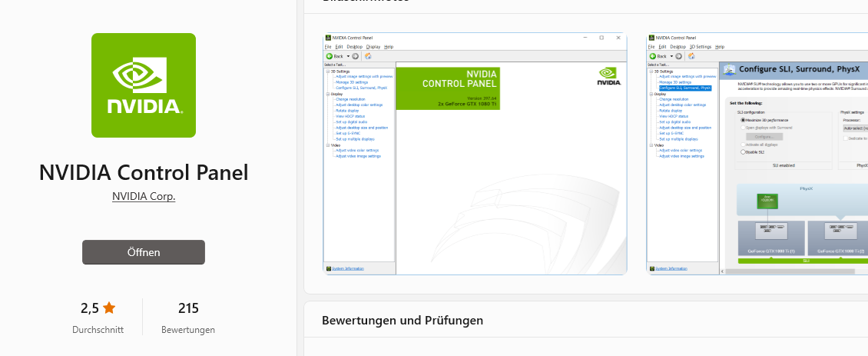Open the screenshot showing Configure SLI, Surround, PhysX
The image size is (868, 356).
coord(757,154)
